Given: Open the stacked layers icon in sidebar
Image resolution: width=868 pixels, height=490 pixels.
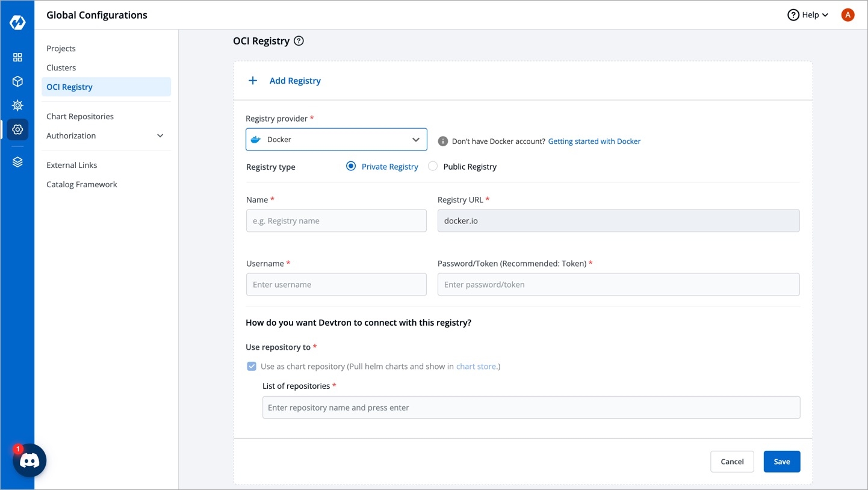Looking at the screenshot, I should [17, 162].
